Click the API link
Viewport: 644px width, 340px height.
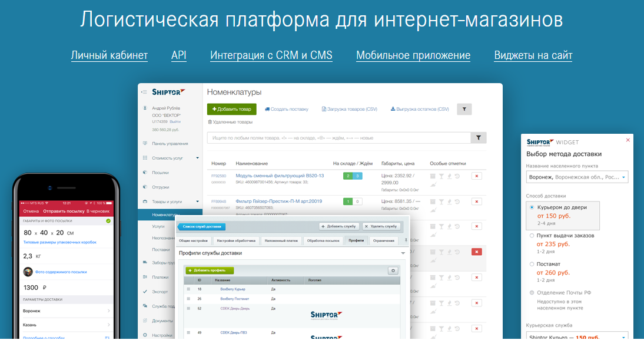point(179,55)
